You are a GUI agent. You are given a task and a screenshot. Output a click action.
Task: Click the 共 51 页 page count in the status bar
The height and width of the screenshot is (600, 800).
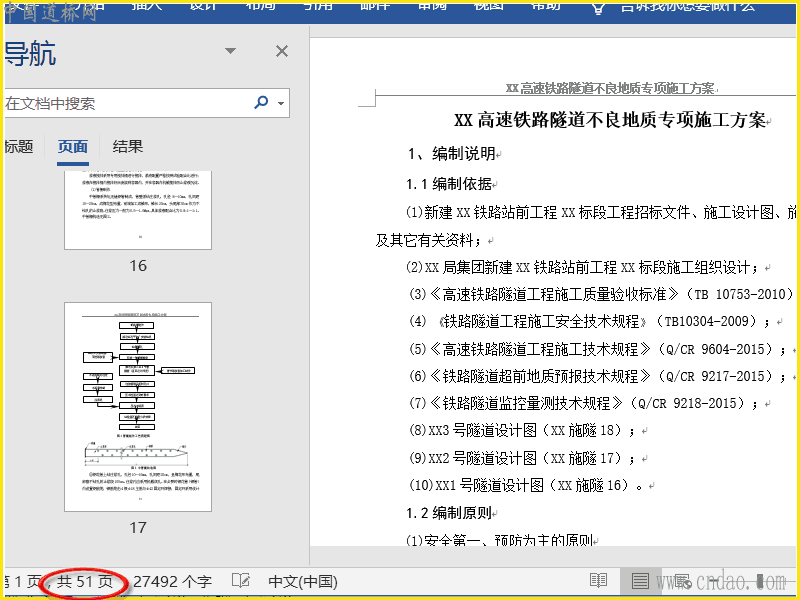click(85, 582)
